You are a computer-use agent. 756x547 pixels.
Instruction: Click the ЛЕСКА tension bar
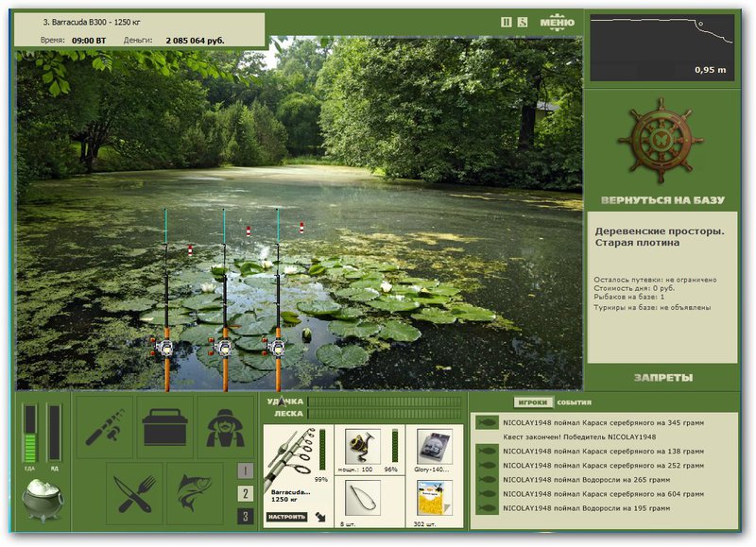385,414
